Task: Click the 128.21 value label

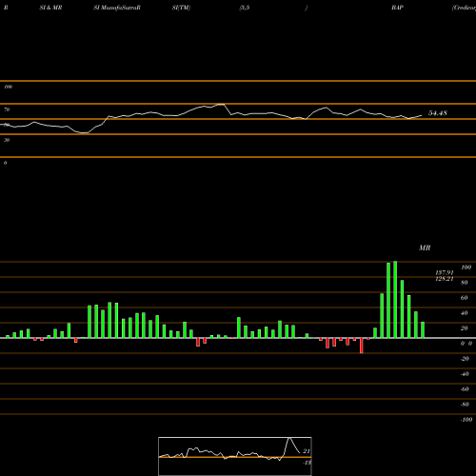Action: click(445, 279)
